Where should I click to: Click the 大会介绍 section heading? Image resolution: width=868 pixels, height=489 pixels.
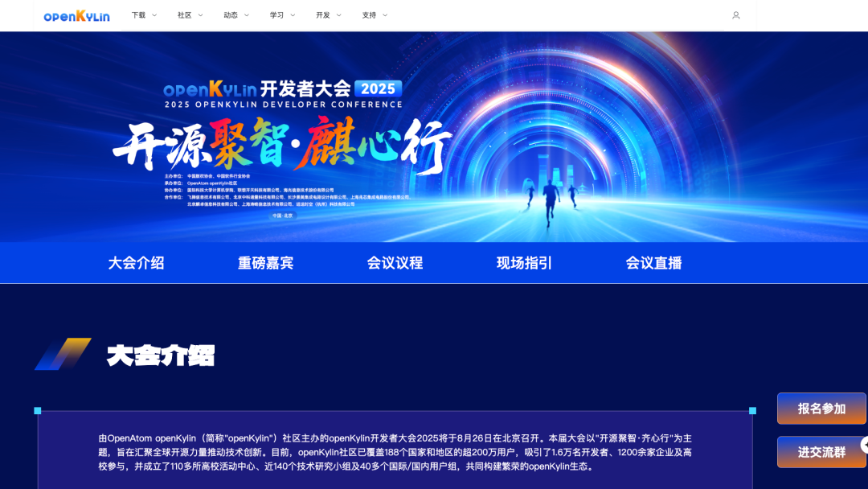[x=161, y=355]
